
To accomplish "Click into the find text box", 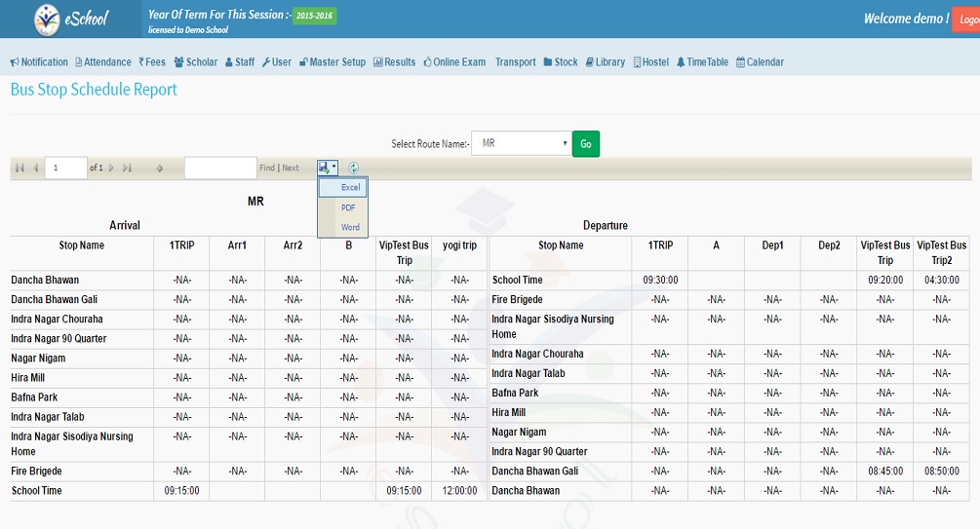I will (220, 169).
